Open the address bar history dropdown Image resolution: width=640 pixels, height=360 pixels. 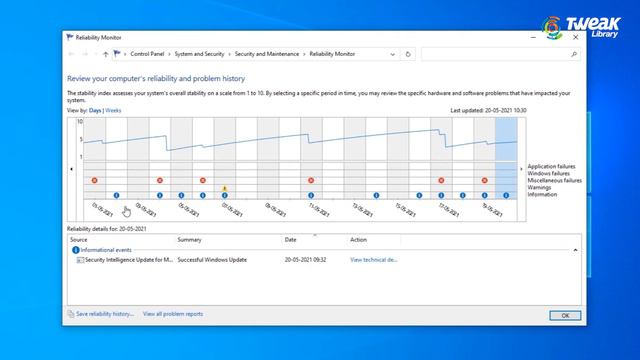tap(392, 54)
